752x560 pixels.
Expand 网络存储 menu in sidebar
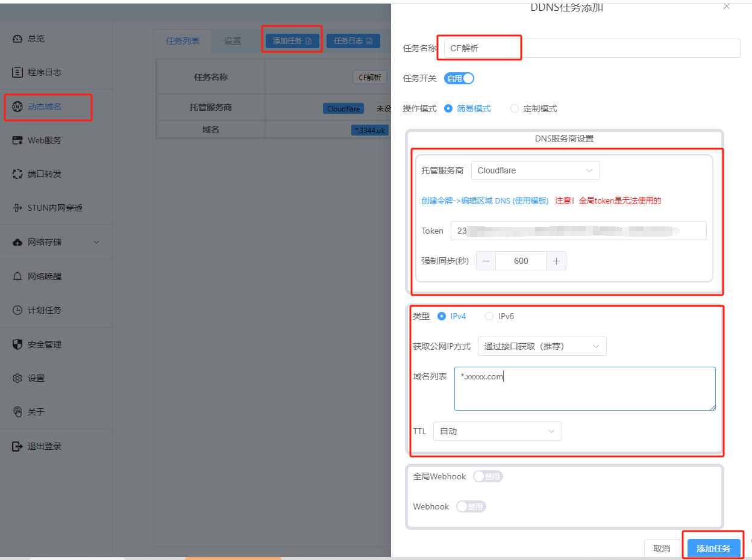[x=96, y=242]
